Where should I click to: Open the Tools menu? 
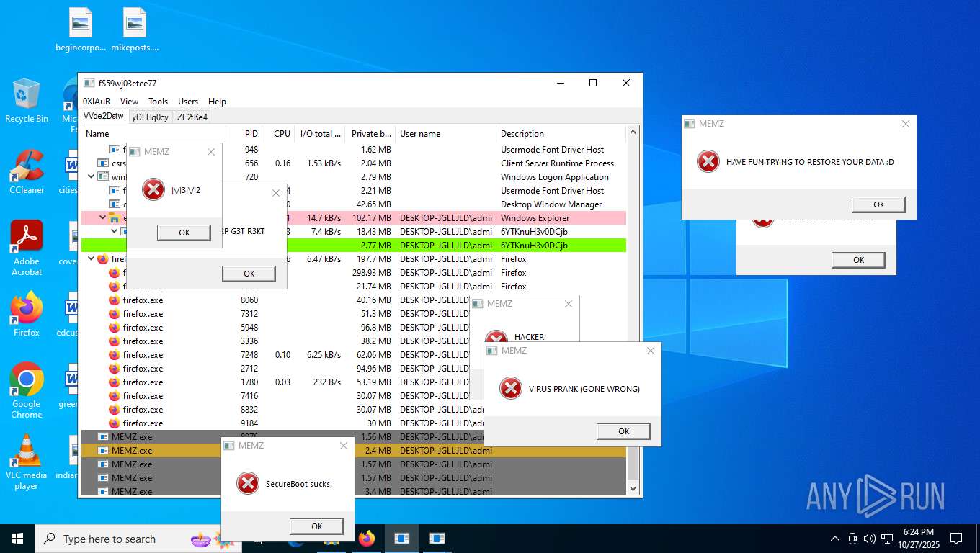158,102
